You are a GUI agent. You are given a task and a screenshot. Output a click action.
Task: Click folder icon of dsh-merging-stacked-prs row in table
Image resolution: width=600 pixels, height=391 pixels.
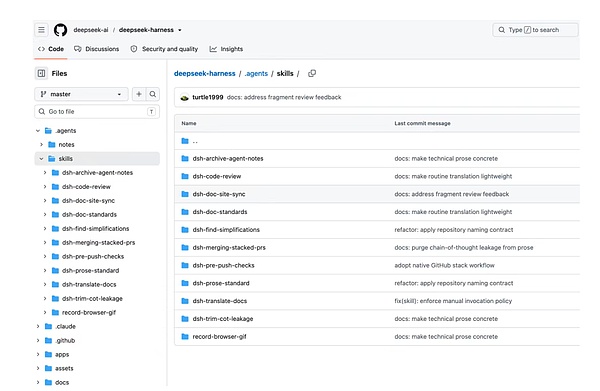pos(185,248)
